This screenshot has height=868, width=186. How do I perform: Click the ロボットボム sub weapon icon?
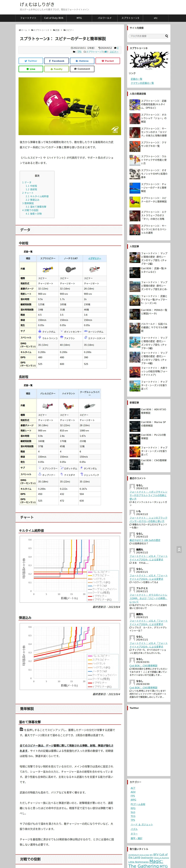pyautogui.click(x=61, y=468)
